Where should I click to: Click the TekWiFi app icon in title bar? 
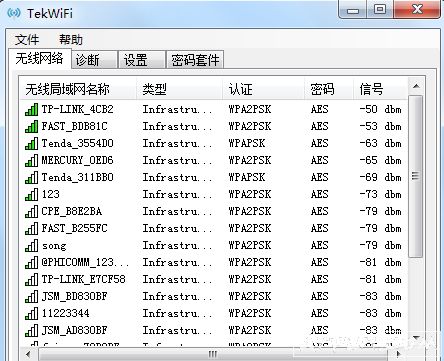pos(14,13)
